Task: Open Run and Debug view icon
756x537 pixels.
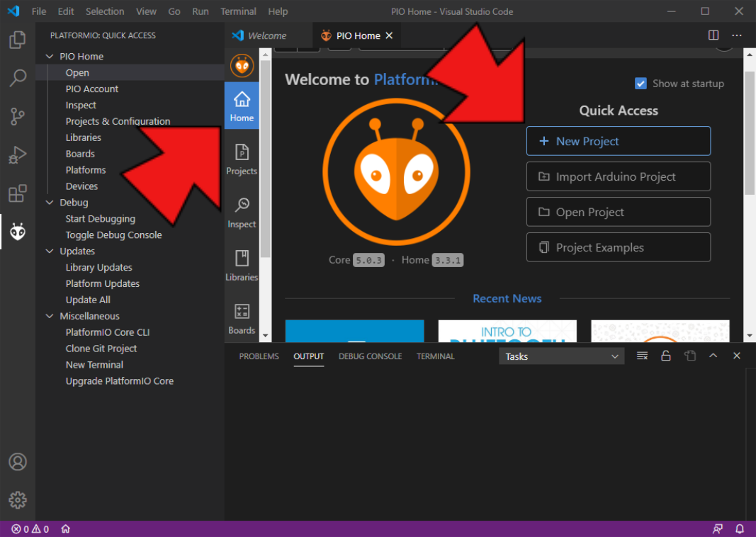Action: pyautogui.click(x=18, y=154)
